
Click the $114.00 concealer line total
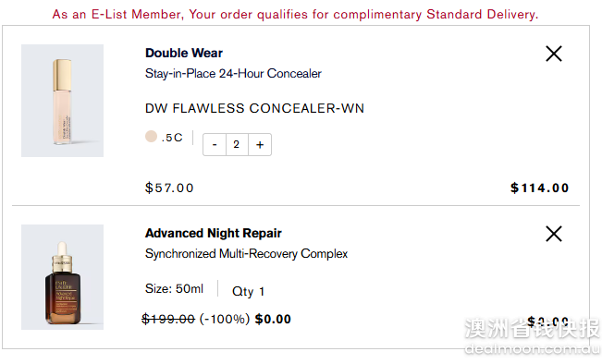coord(539,188)
